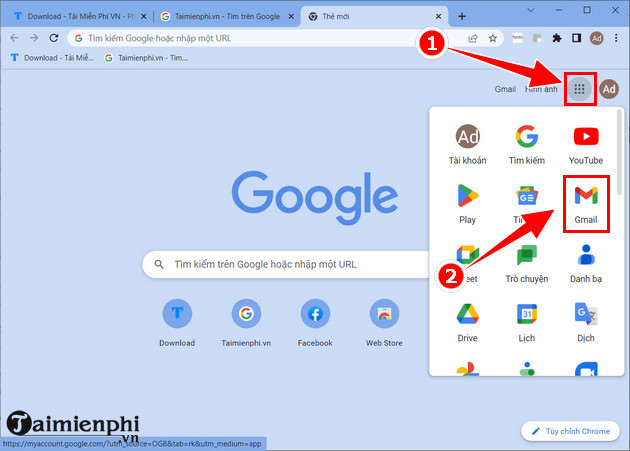Click the Chrome profile avatar in toolbar

[597, 38]
